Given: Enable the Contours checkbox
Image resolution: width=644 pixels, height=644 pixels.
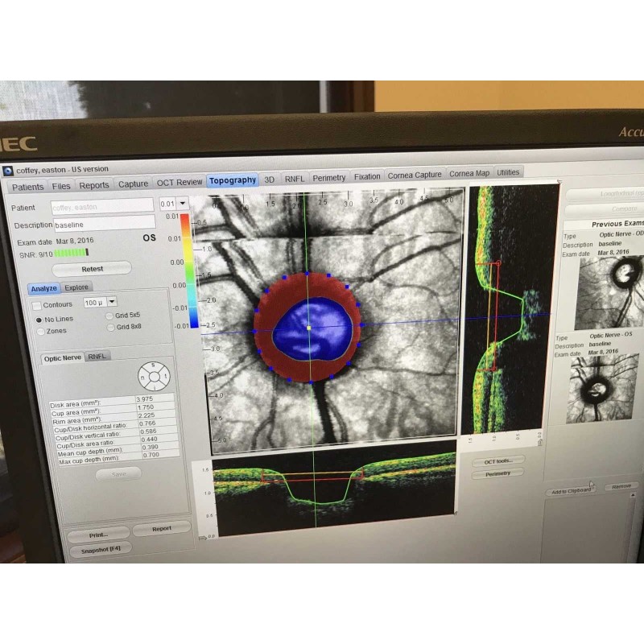Looking at the screenshot, I should 37,306.
